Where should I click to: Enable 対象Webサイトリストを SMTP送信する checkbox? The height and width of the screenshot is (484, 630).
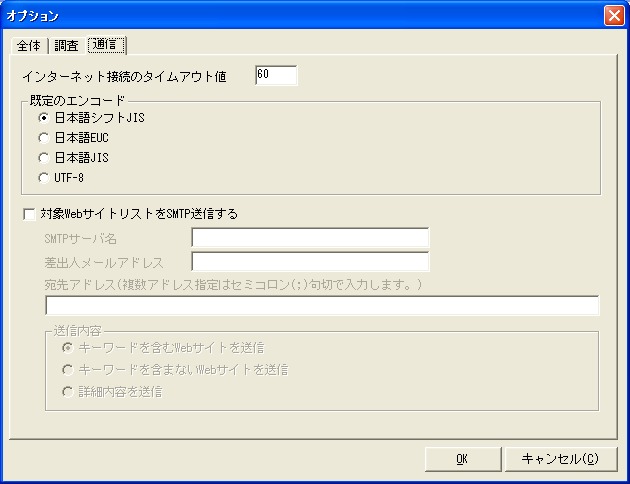coord(28,213)
